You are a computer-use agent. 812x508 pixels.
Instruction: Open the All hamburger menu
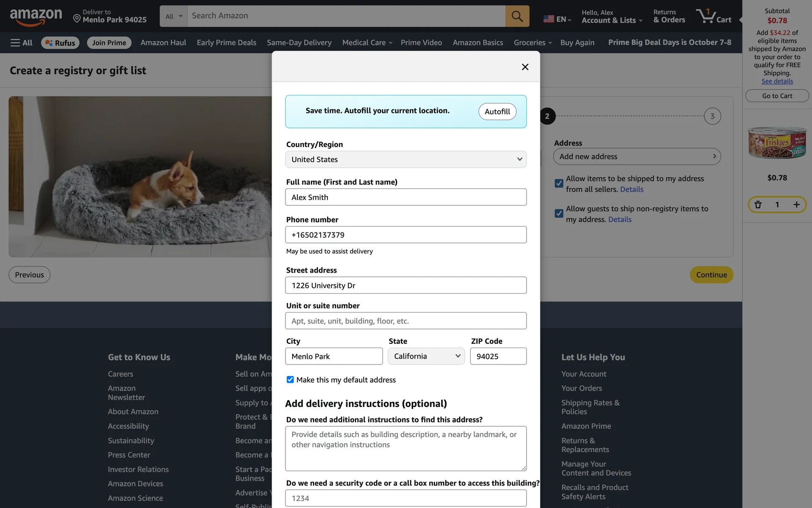tap(21, 43)
